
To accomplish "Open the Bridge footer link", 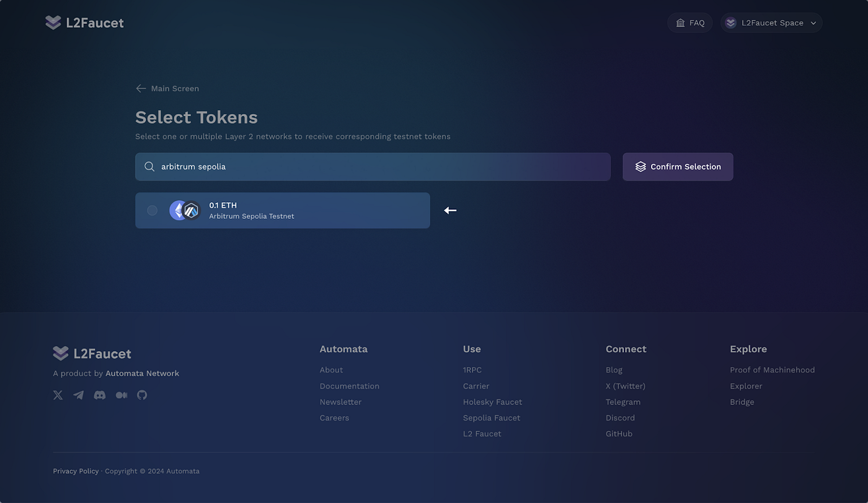I will (x=742, y=402).
